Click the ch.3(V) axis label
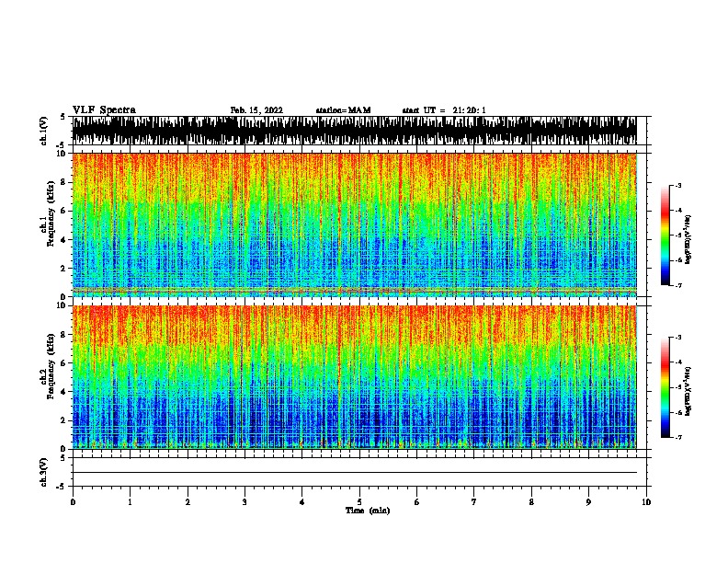The image size is (728, 563). [x=44, y=472]
